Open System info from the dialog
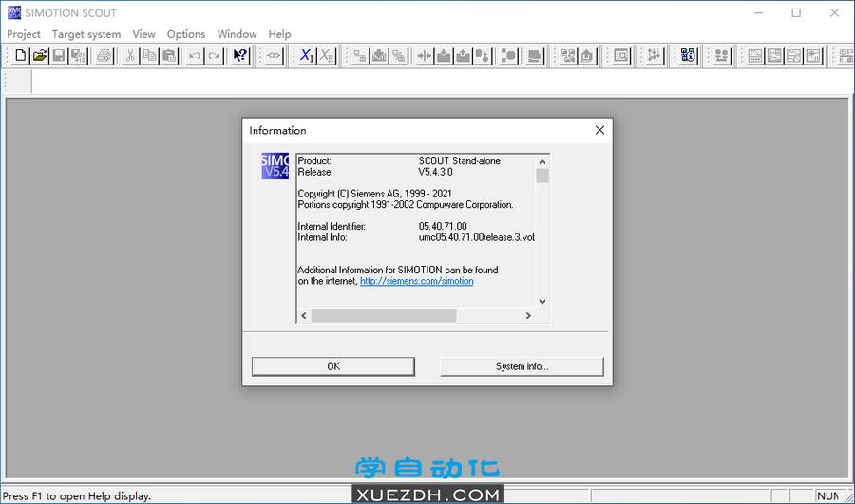Screen dimensions: 855x504 tap(522, 366)
